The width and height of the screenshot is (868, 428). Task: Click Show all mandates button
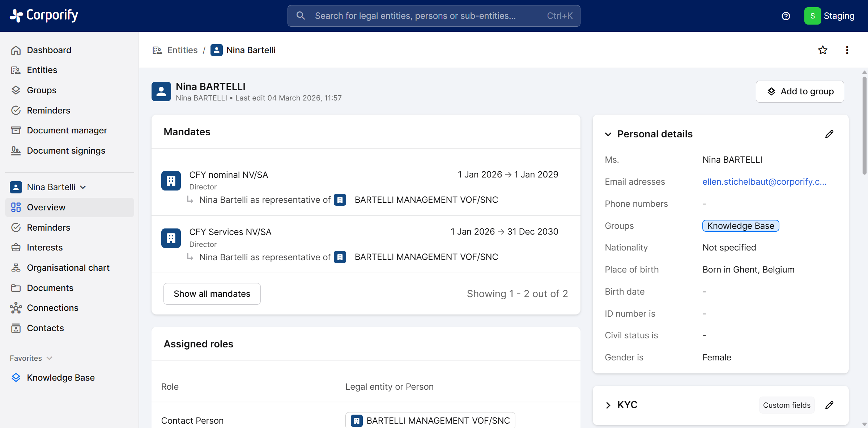coord(212,294)
